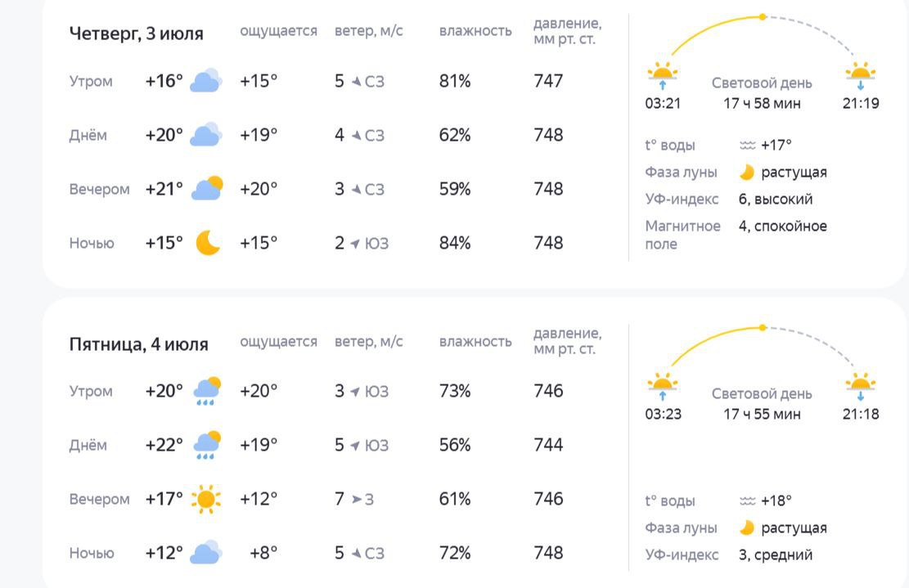Click the sunrise icon above 03:21
The width and height of the screenshot is (909, 588).
click(663, 75)
